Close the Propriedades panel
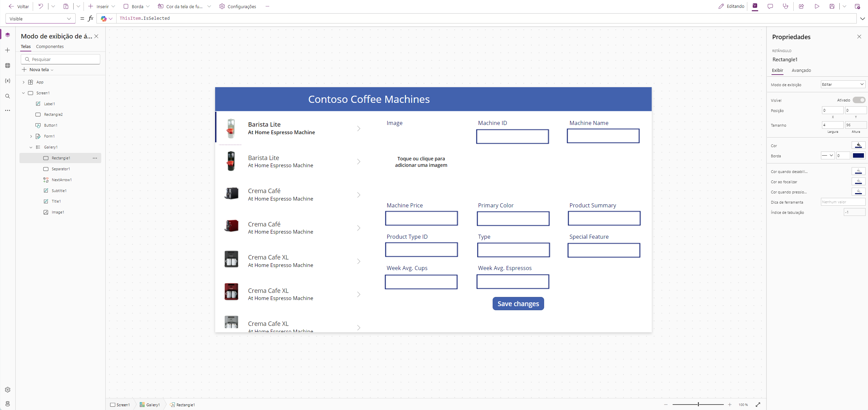The width and height of the screenshot is (868, 410). (x=859, y=37)
